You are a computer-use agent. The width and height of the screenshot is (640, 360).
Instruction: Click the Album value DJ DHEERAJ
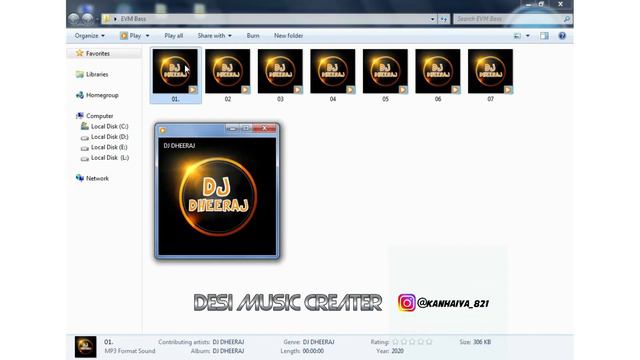click(228, 351)
